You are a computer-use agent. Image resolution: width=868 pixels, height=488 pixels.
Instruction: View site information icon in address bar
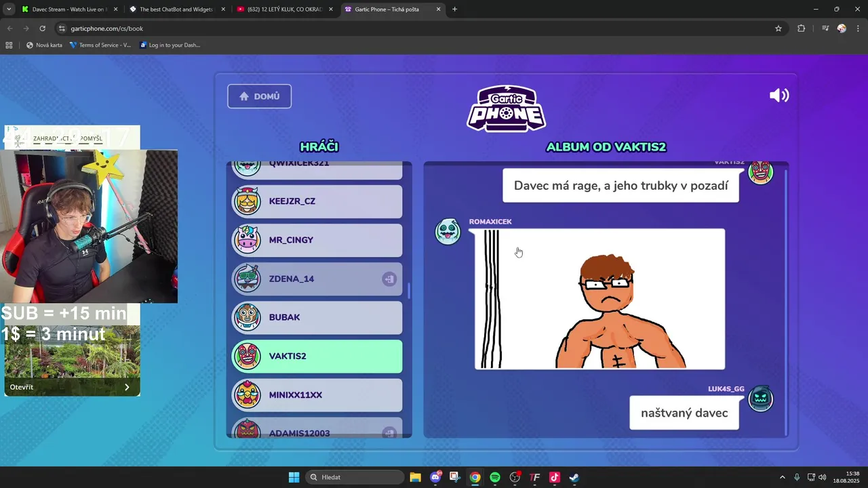click(x=62, y=28)
